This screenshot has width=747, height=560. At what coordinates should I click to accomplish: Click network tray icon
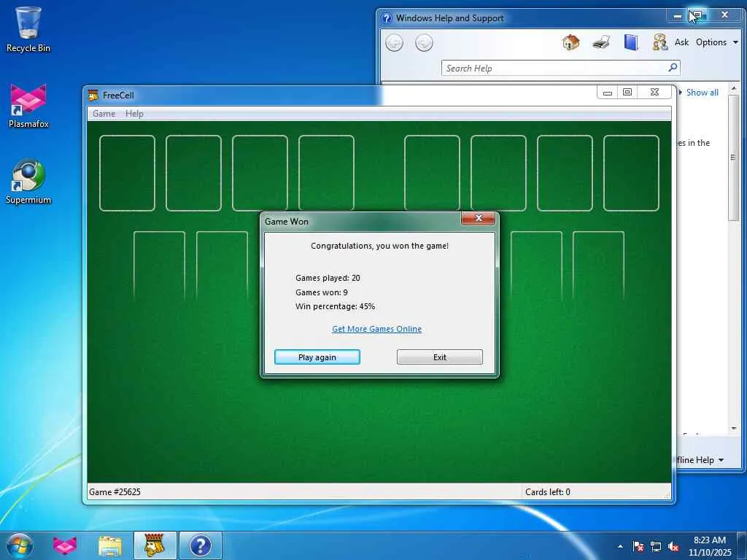(656, 546)
